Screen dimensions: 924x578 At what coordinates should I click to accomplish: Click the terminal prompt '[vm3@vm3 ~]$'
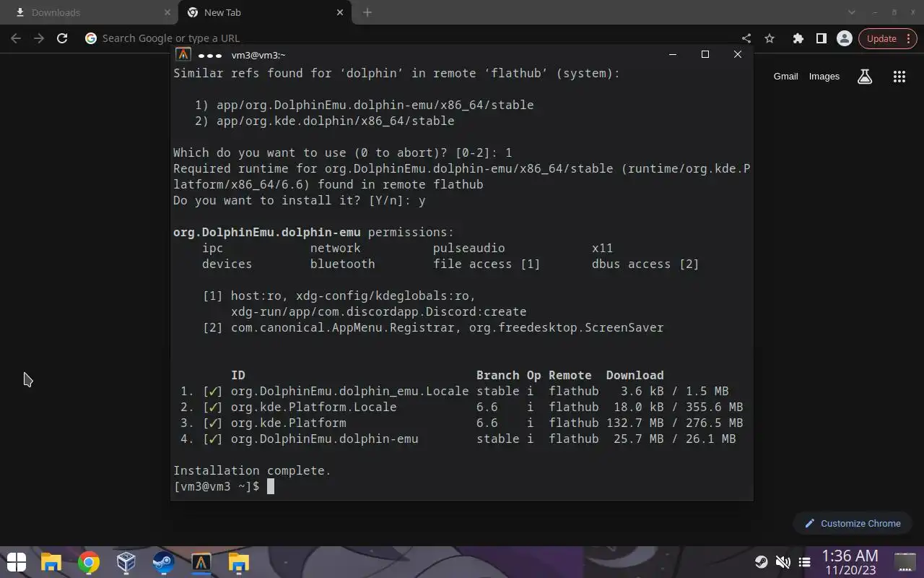coord(217,486)
